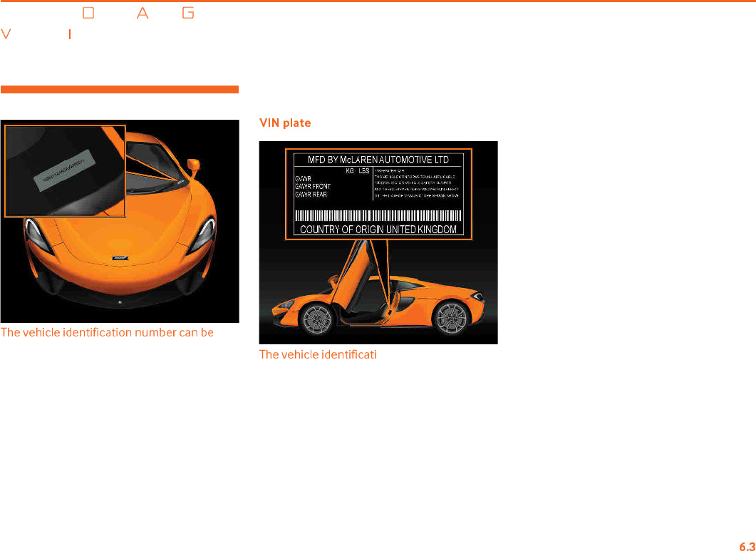Select the "GAWR FRONT" label

(x=312, y=186)
